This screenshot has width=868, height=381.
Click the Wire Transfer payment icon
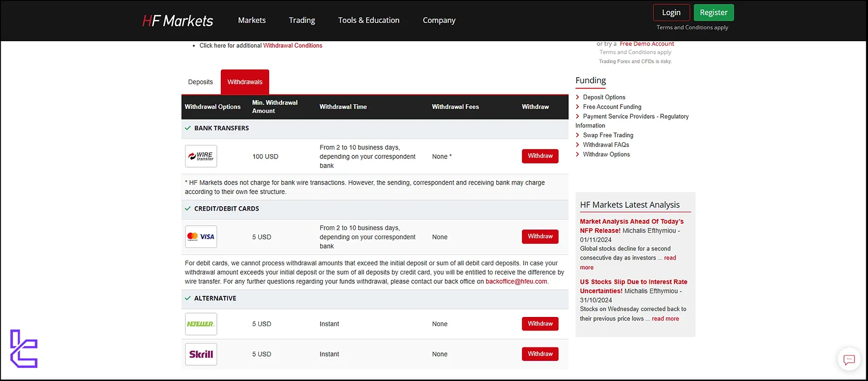201,156
